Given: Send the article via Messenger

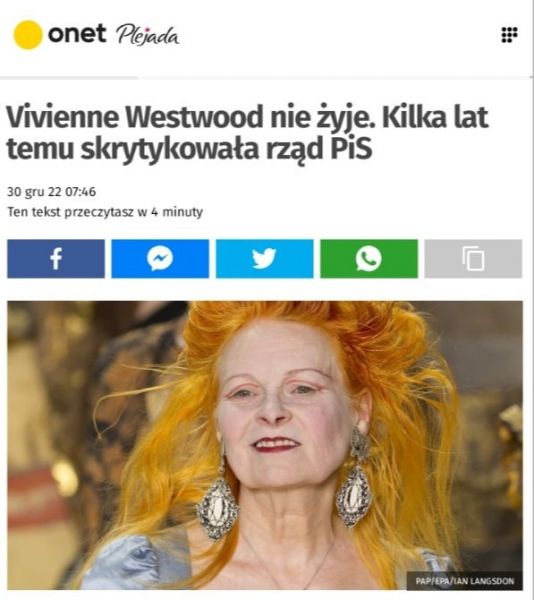Looking at the screenshot, I should point(160,259).
